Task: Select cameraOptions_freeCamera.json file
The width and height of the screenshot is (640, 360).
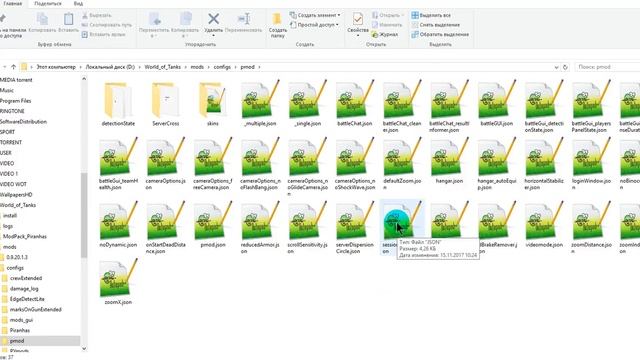Action: click(213, 164)
